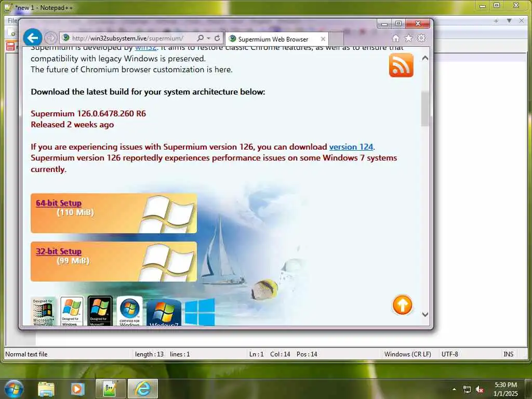Click the refresh icon in address bar
Screen dimensions: 532x399
tap(217, 38)
